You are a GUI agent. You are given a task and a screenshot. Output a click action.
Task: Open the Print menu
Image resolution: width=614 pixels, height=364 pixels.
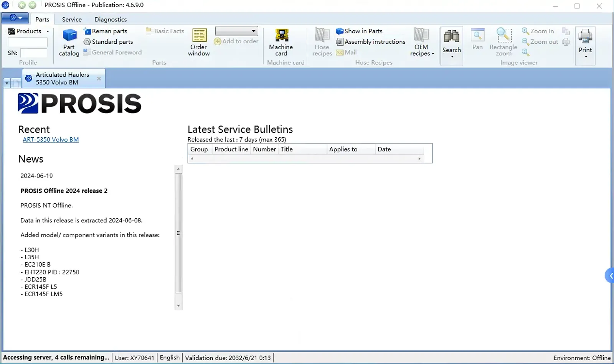[585, 45]
